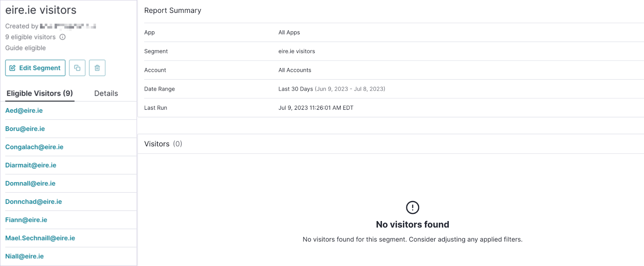Screen dimensions: 644x266
Task: Open visitor Mael.Sechnaill@eire.ie
Action: click(x=40, y=238)
